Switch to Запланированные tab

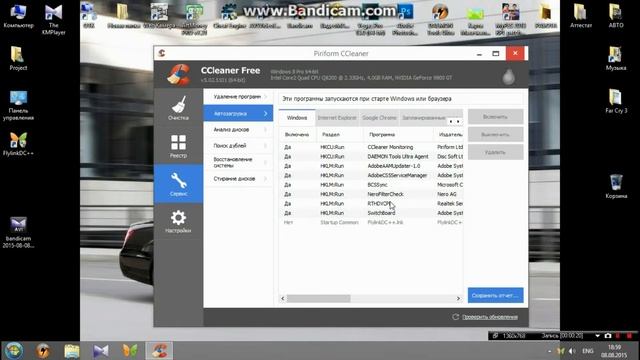tap(424, 118)
